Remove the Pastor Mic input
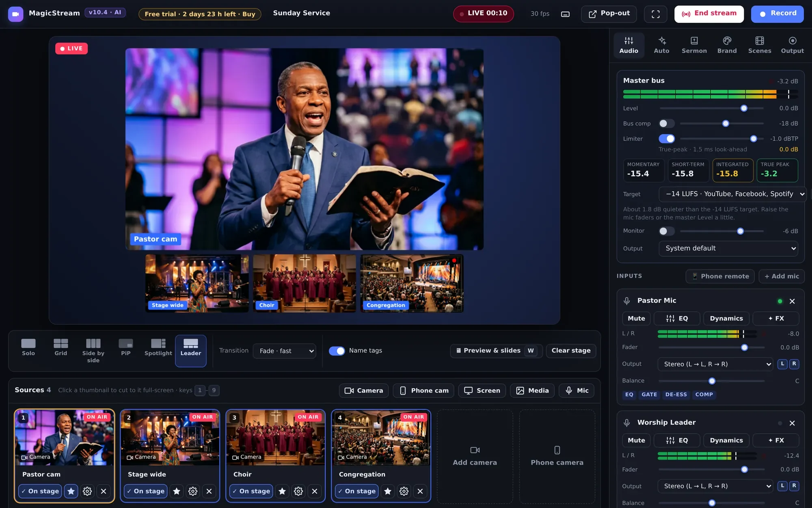 792,301
